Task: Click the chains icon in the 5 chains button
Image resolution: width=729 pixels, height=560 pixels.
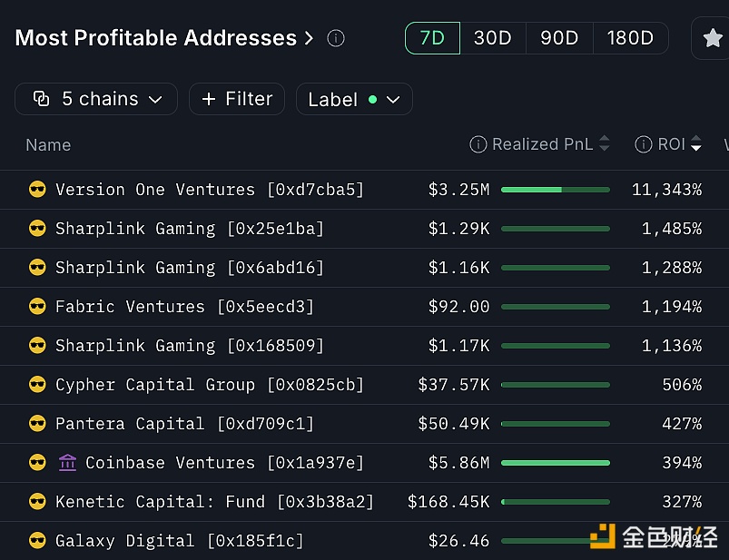Action: pyautogui.click(x=41, y=99)
